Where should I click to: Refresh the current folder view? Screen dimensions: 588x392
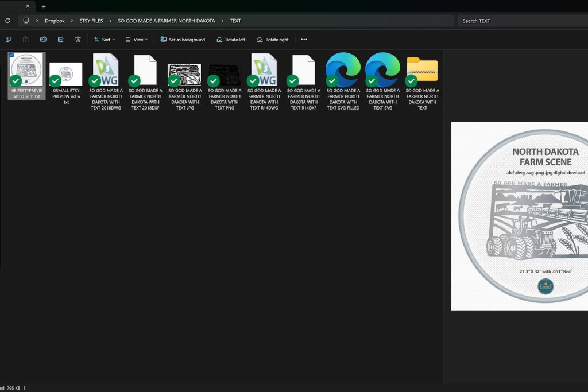(7, 21)
